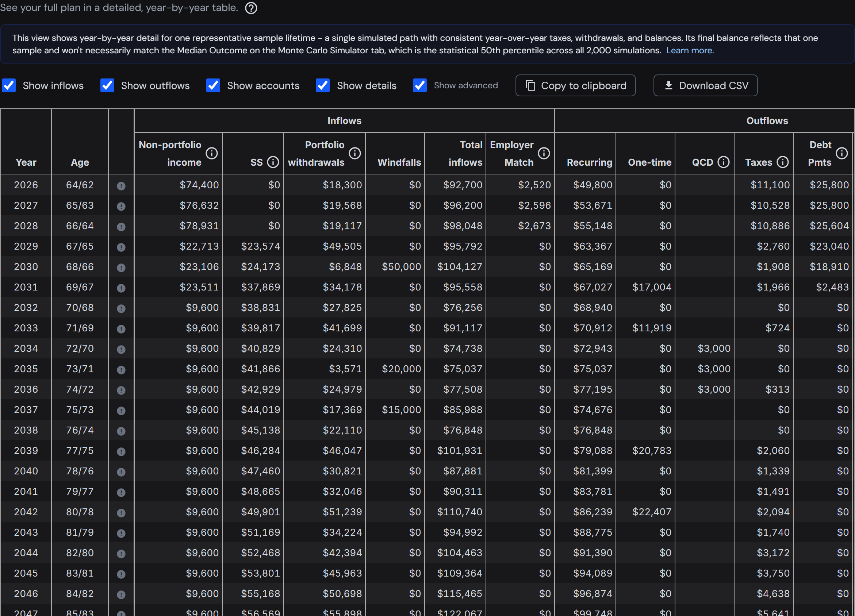Uncheck the Show advanced checkbox

click(419, 85)
